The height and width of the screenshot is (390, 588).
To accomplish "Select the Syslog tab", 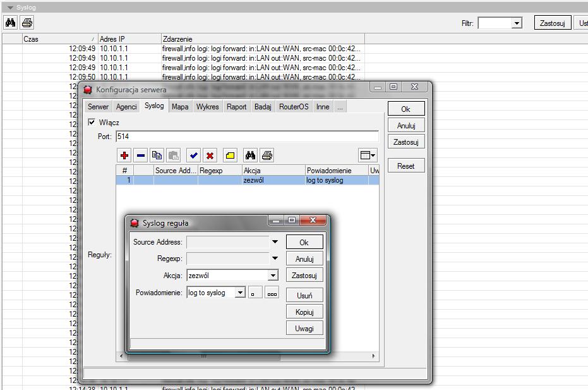I will (x=154, y=106).
